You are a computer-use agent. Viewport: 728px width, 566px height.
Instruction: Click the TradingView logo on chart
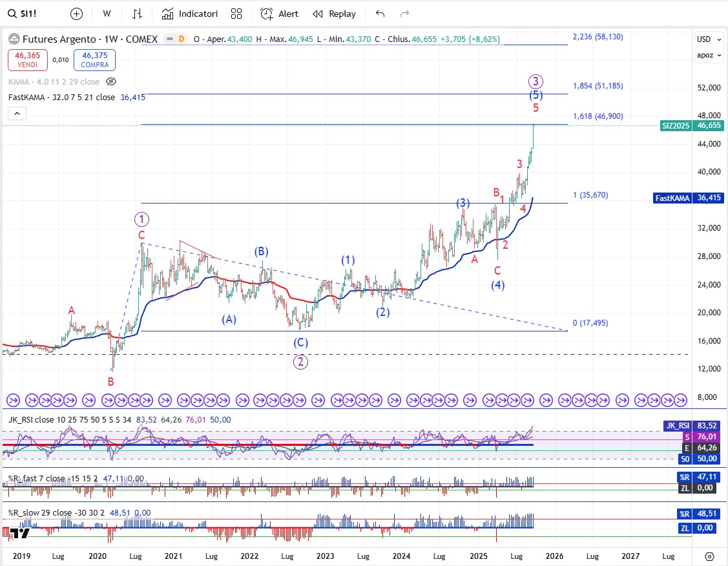coord(19,533)
